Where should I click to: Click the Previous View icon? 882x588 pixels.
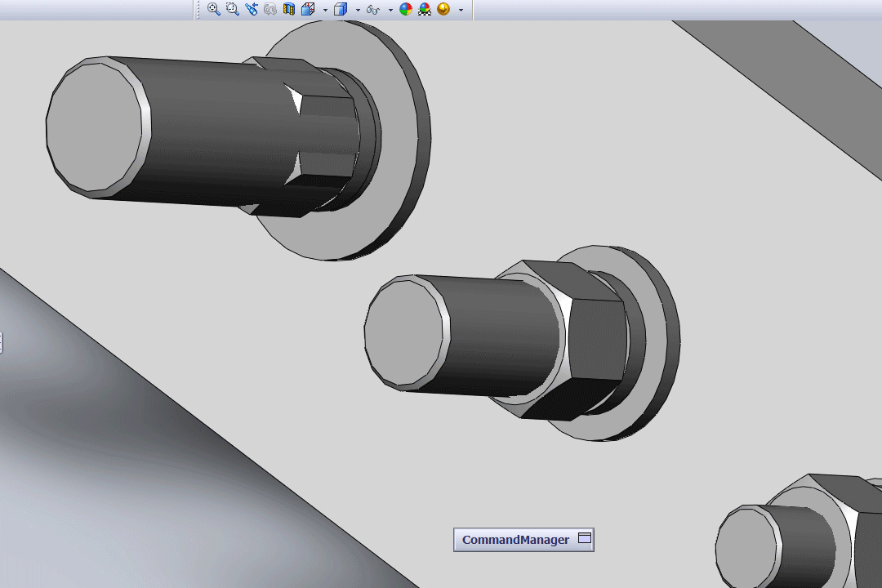click(x=252, y=9)
